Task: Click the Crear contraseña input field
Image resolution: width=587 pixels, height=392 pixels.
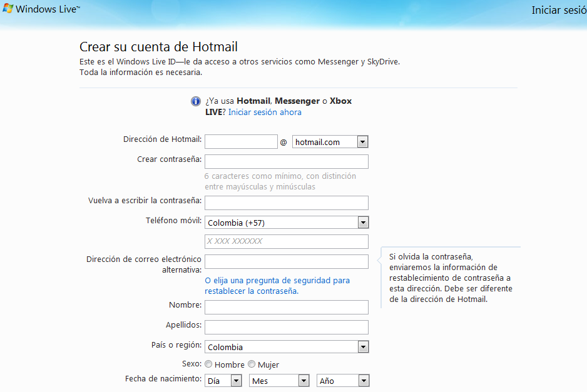Action: click(x=287, y=161)
